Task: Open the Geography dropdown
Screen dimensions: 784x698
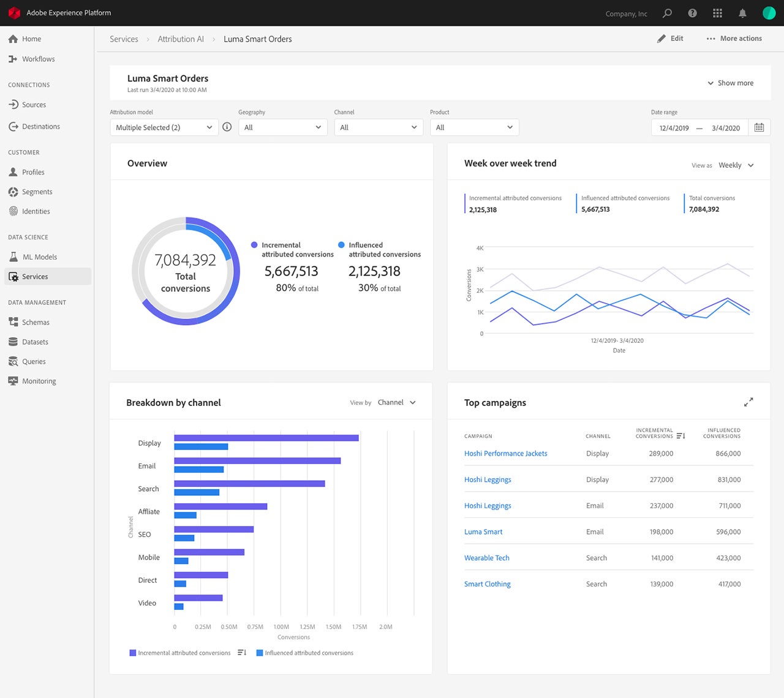Action: [x=282, y=127]
